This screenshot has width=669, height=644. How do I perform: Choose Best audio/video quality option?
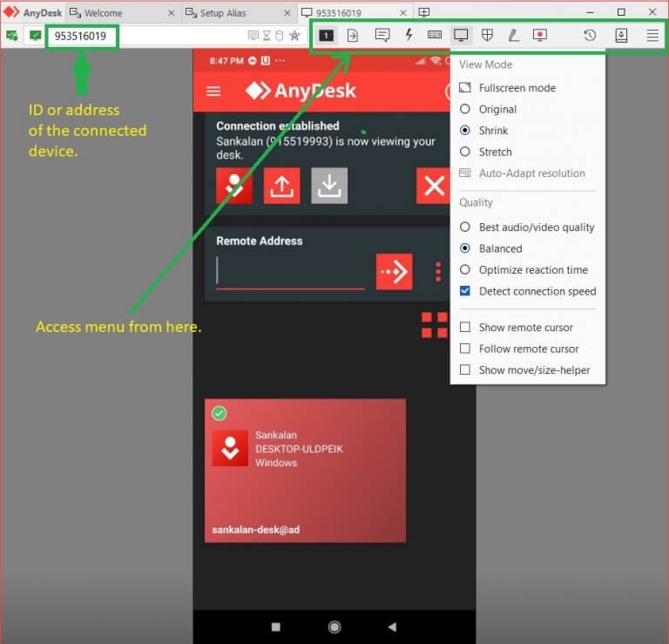(465, 227)
